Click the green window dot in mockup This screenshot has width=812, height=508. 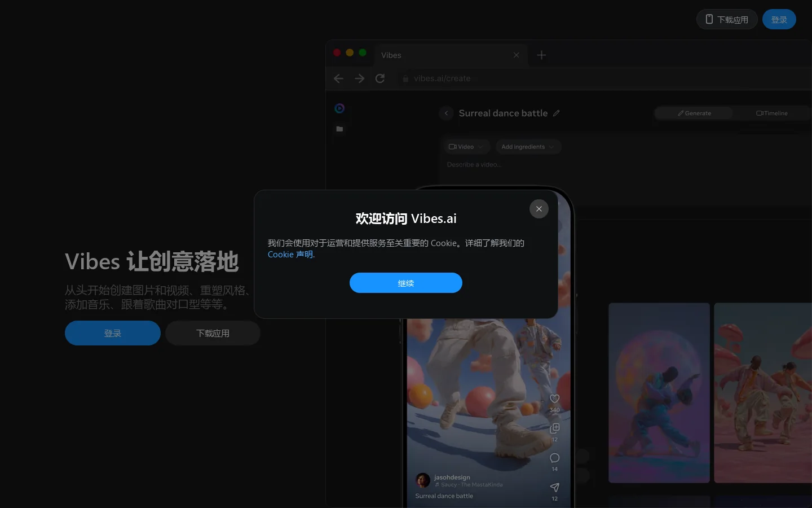[363, 52]
